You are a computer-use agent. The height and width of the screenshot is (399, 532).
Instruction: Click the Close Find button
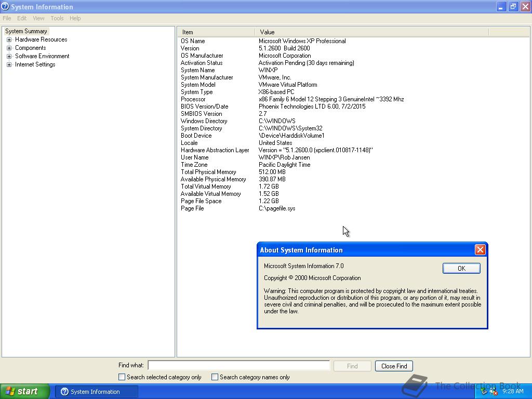394,366
